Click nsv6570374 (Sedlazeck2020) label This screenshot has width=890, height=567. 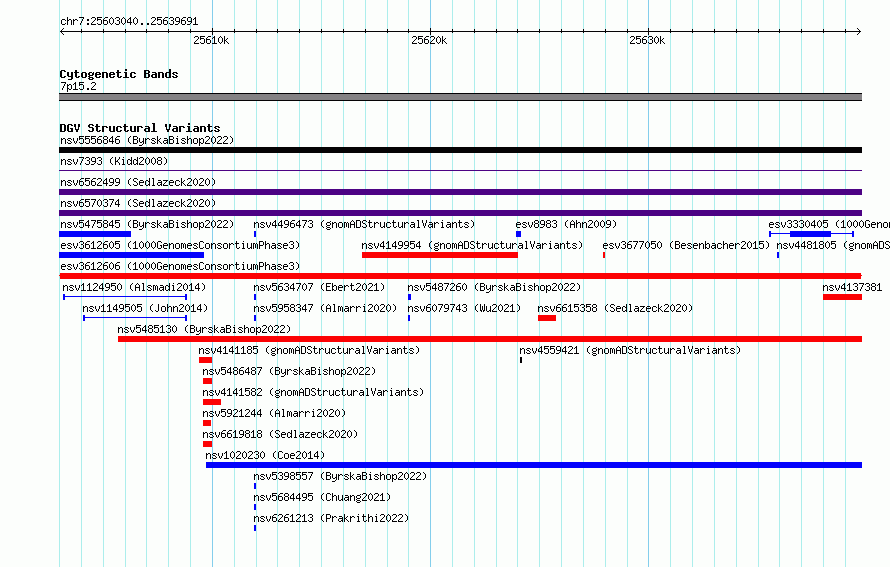tap(138, 203)
